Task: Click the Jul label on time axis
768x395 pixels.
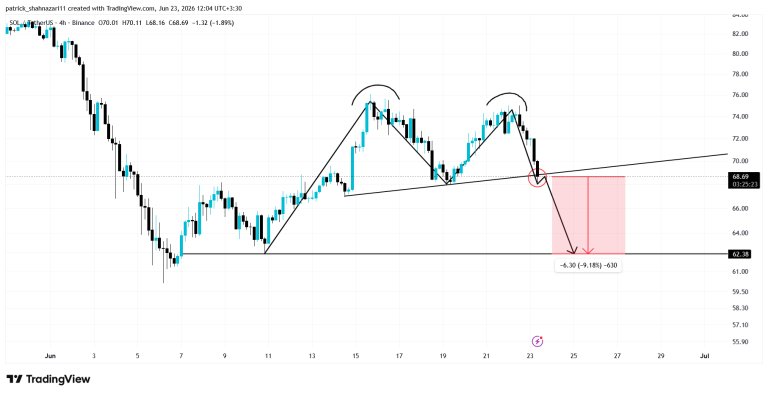Action: 705,356
